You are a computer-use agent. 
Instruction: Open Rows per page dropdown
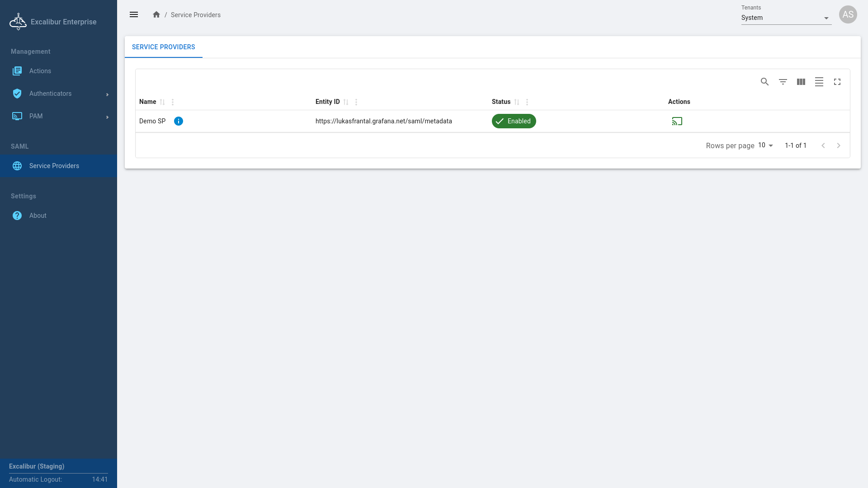point(766,145)
